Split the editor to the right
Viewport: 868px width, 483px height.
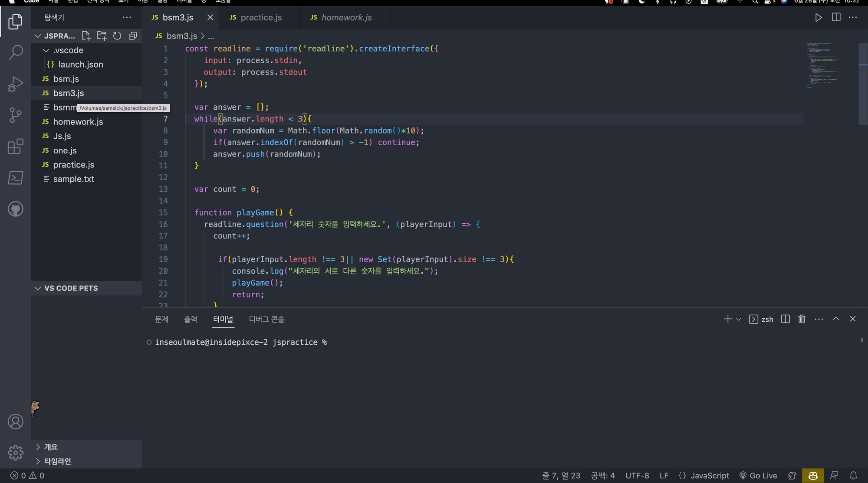pyautogui.click(x=836, y=17)
